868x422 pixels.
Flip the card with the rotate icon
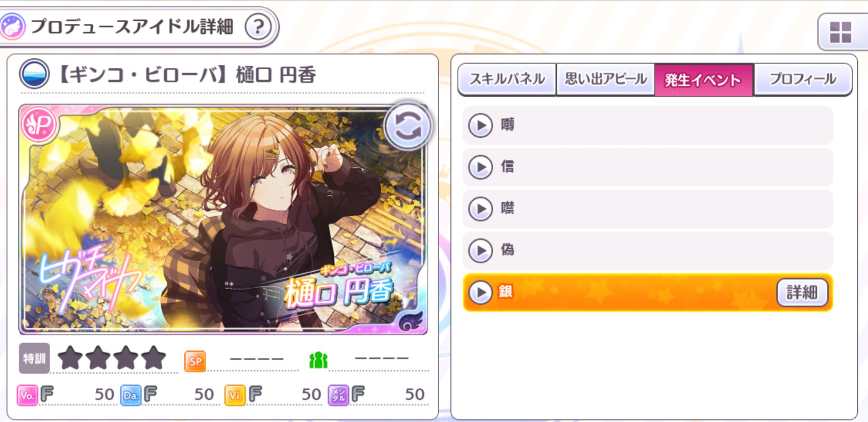[x=408, y=126]
